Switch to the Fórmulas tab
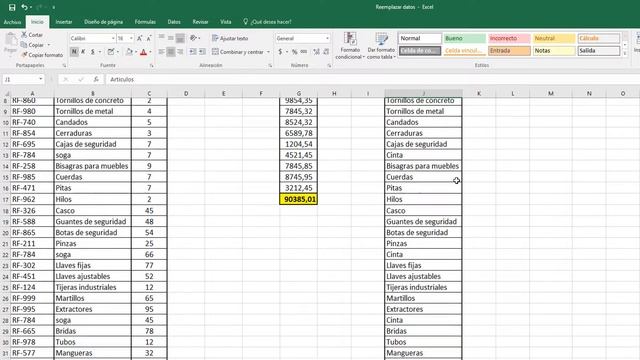 [x=145, y=22]
